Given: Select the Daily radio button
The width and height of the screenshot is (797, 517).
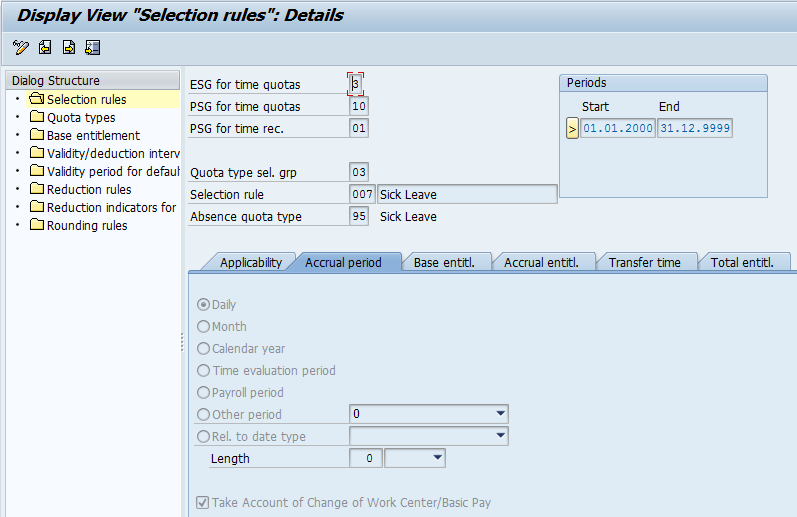Looking at the screenshot, I should [204, 305].
